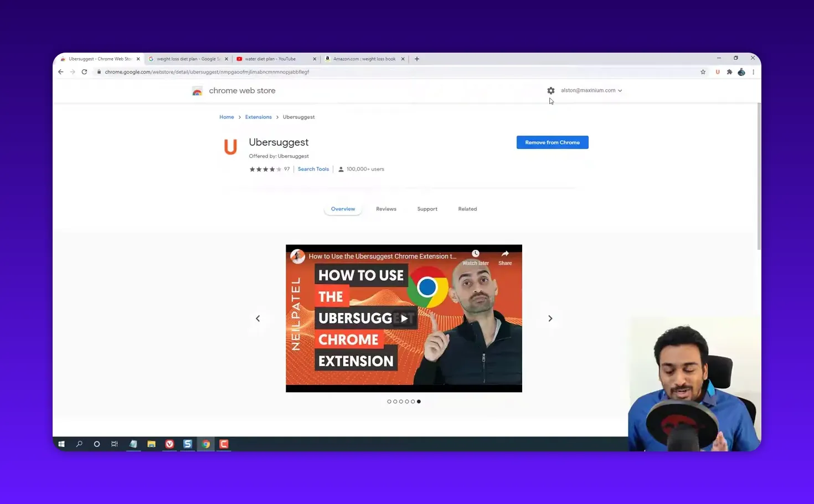This screenshot has width=814, height=504.
Task: Open the Ubersuggest extension icon in toolbar
Action: coord(717,71)
